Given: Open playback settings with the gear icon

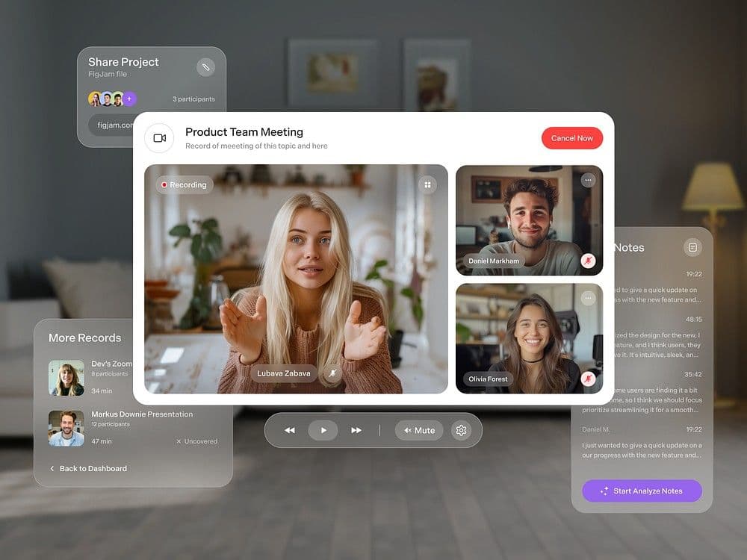Looking at the screenshot, I should 461,430.
